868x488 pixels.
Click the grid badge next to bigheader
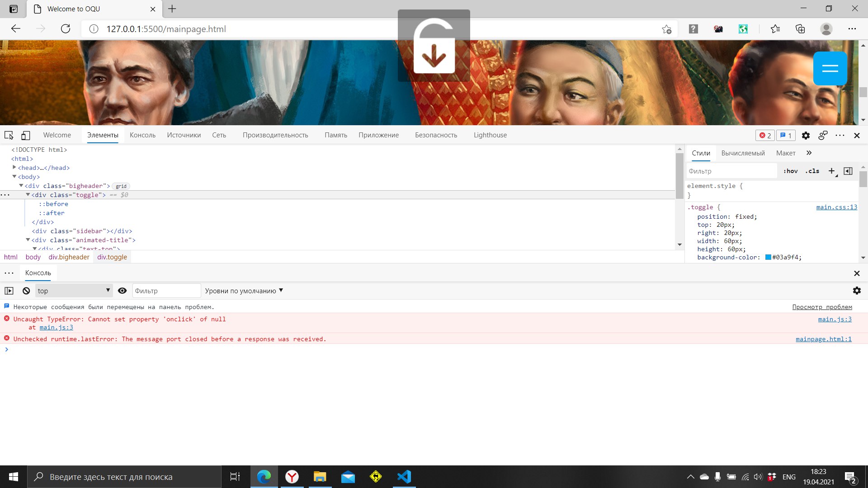click(121, 186)
